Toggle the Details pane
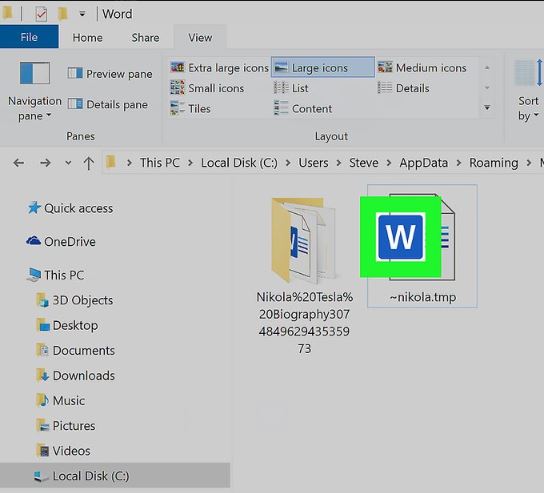544x493 pixels. [108, 104]
